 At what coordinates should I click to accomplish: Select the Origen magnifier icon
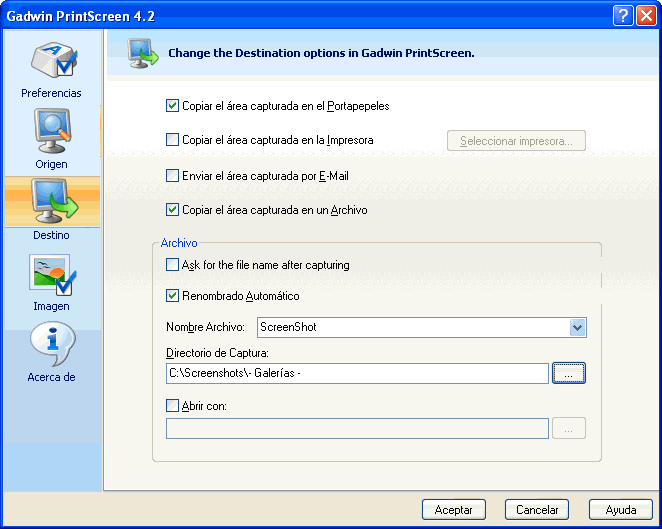(51, 131)
